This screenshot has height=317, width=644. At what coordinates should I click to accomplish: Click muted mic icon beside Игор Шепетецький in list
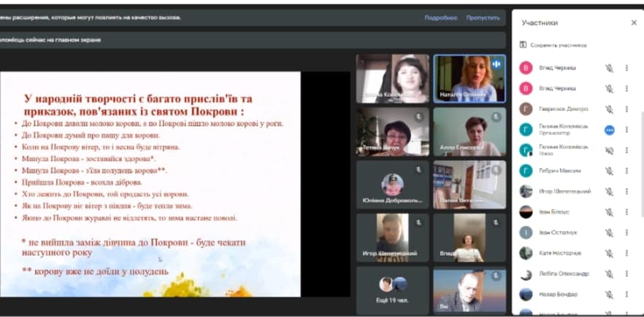[609, 191]
